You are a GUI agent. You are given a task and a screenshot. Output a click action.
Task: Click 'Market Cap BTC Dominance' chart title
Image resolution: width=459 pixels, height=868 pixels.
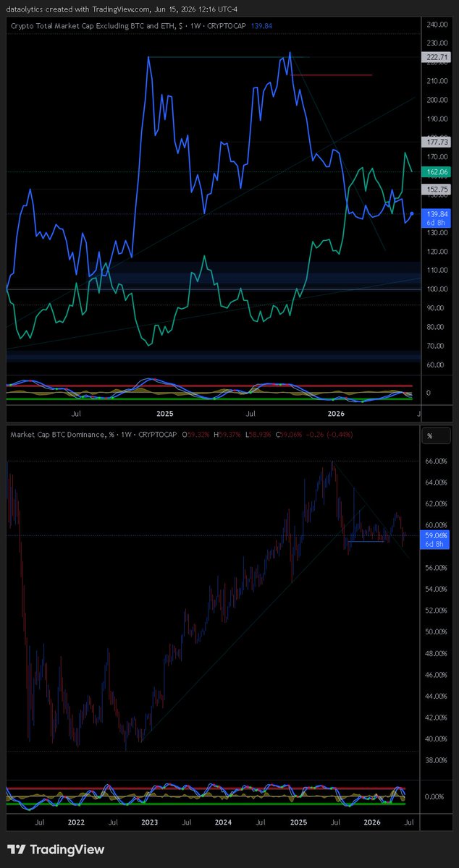[57, 434]
